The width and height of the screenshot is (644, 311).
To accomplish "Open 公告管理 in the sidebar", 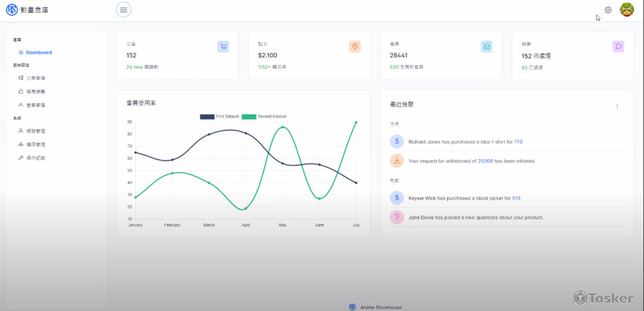I will [x=35, y=78].
